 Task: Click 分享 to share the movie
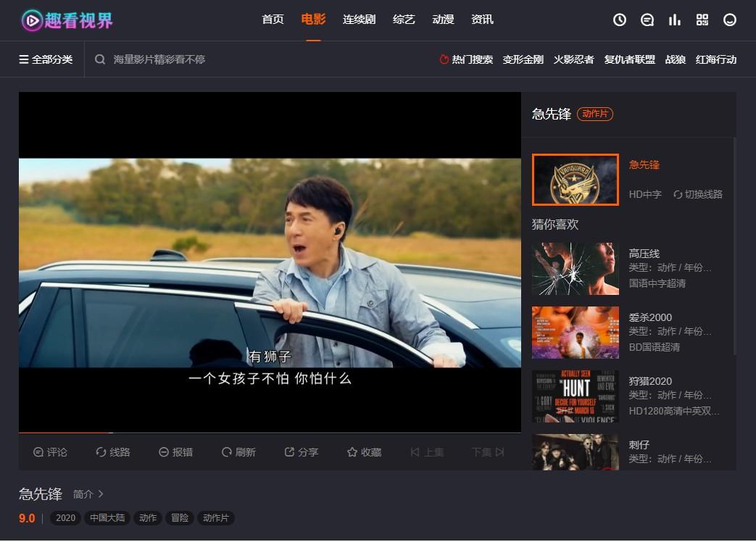pyautogui.click(x=302, y=452)
